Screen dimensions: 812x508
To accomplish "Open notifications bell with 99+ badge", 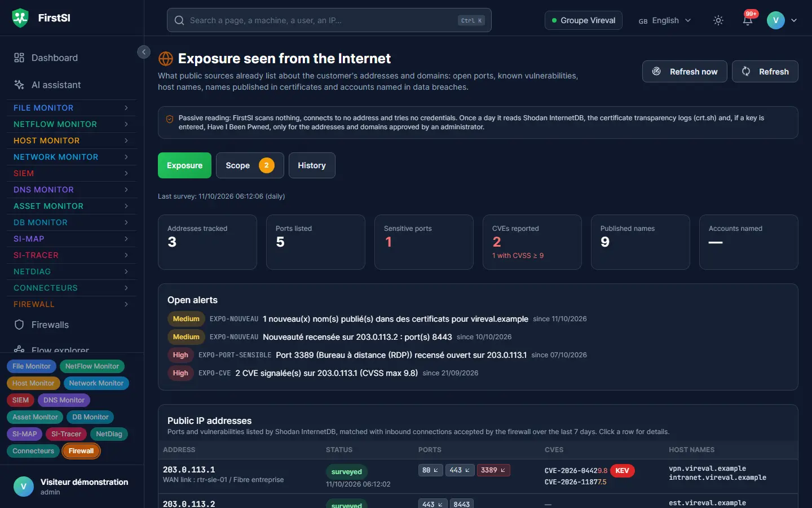I will [748, 20].
